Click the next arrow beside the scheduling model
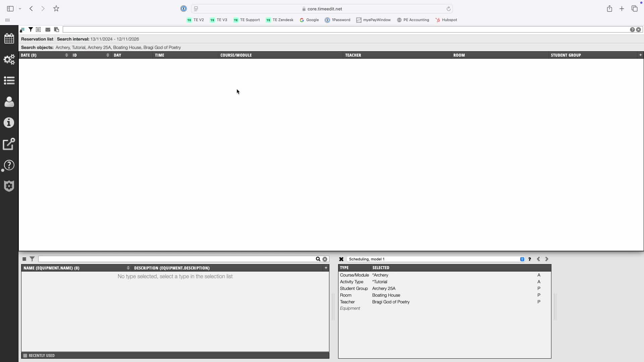This screenshot has width=644, height=362. pyautogui.click(x=546, y=259)
